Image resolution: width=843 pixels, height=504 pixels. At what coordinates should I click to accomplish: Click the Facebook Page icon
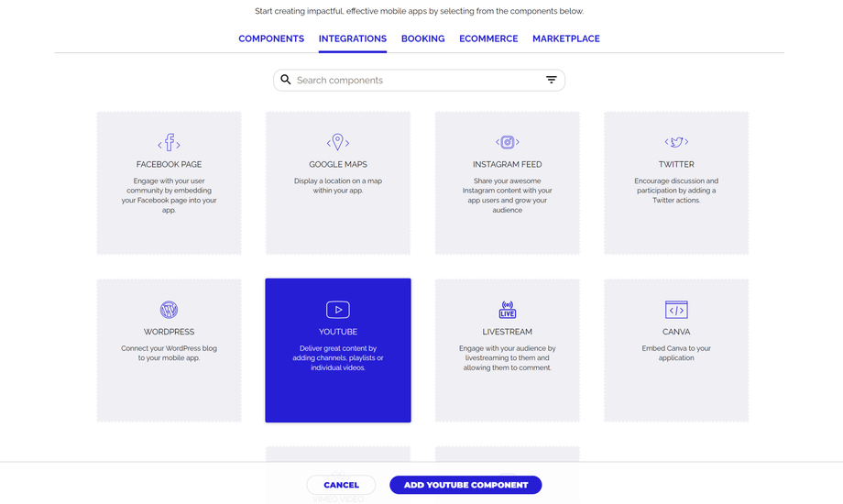(169, 143)
